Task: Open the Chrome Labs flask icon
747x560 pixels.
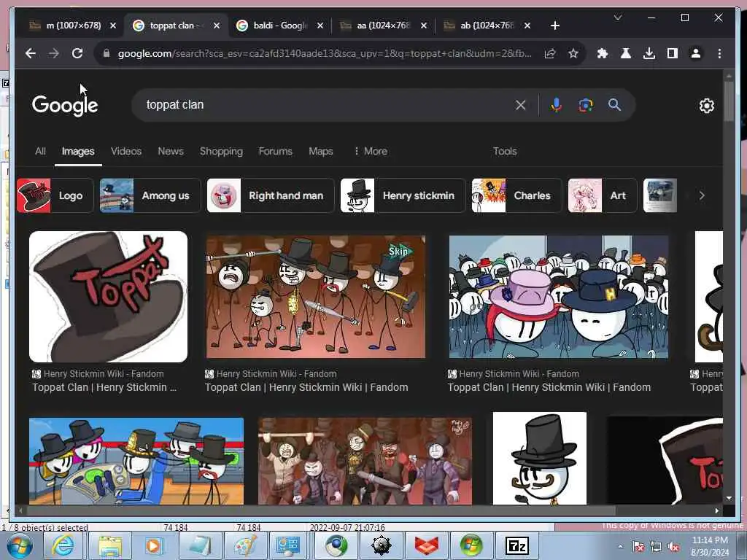Action: 625,53
